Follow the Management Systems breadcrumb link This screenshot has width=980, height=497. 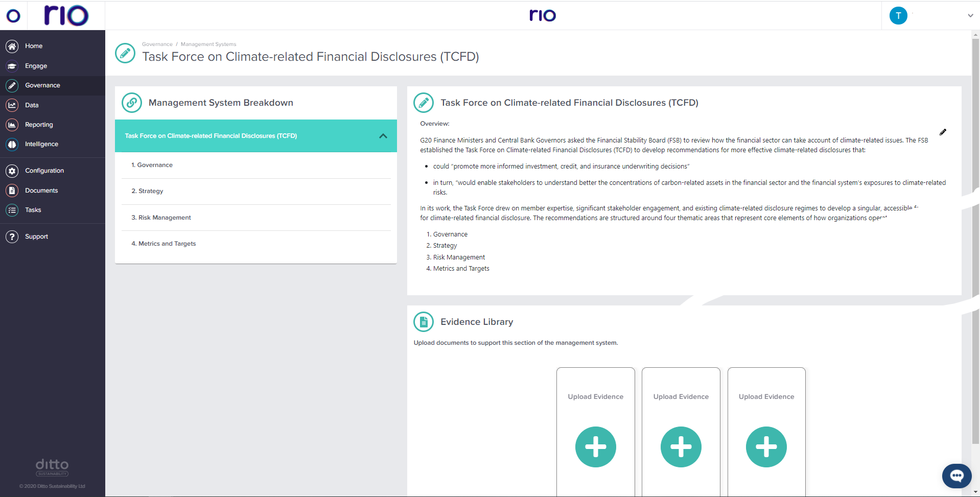coord(208,44)
